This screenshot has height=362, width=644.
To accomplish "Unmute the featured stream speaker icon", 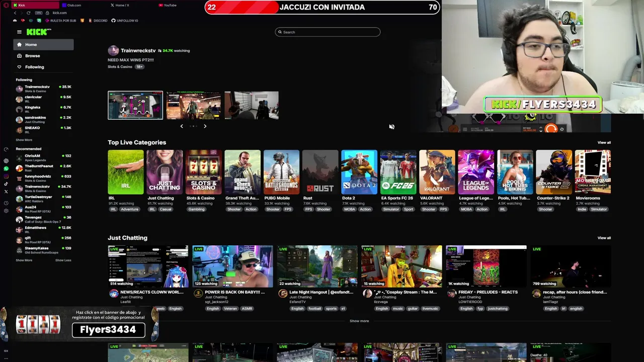I will point(391,127).
